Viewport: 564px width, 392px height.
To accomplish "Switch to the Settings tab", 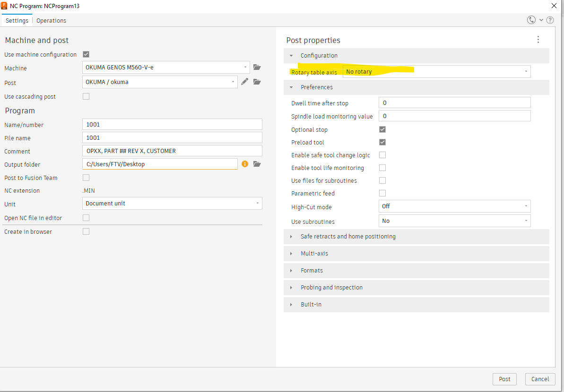I will click(x=17, y=20).
